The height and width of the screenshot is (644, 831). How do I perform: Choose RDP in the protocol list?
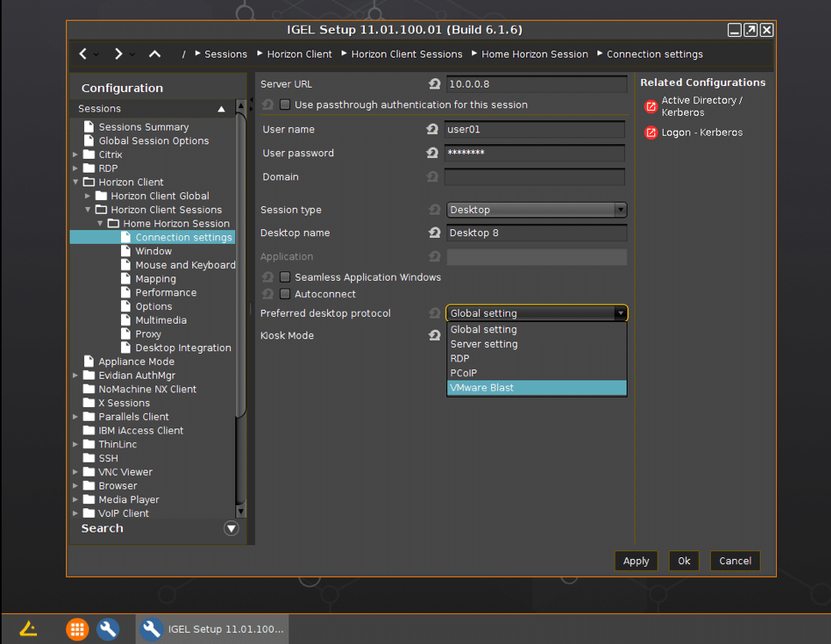pyautogui.click(x=537, y=358)
